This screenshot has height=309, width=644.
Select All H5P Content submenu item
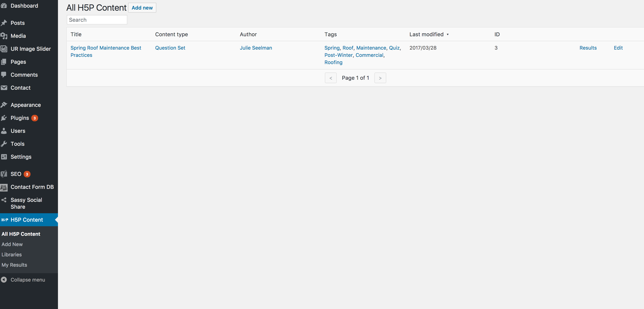[21, 234]
